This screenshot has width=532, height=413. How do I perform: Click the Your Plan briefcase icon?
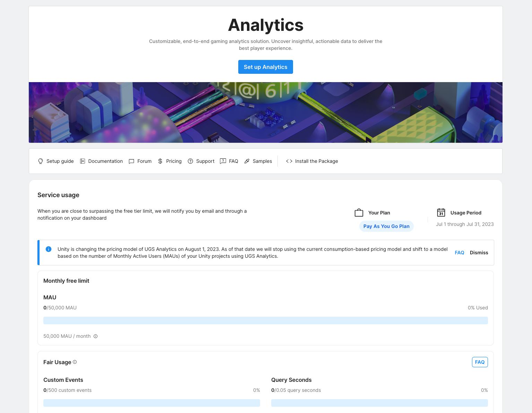[359, 212]
